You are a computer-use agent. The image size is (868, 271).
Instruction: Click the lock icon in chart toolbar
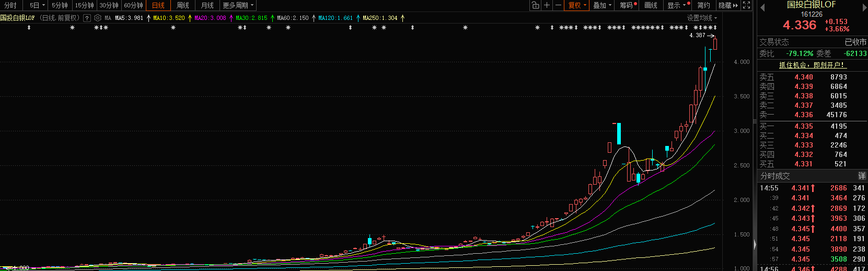tap(535, 5)
